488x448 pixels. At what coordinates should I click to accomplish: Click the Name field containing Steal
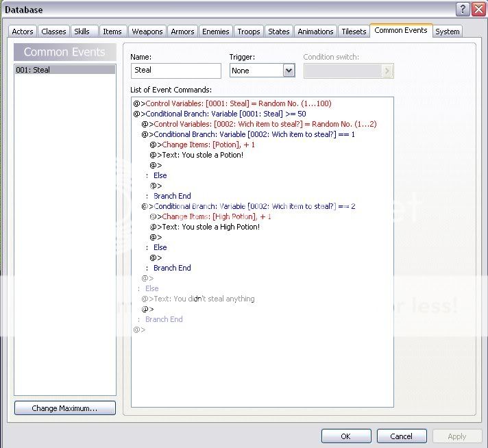(175, 71)
